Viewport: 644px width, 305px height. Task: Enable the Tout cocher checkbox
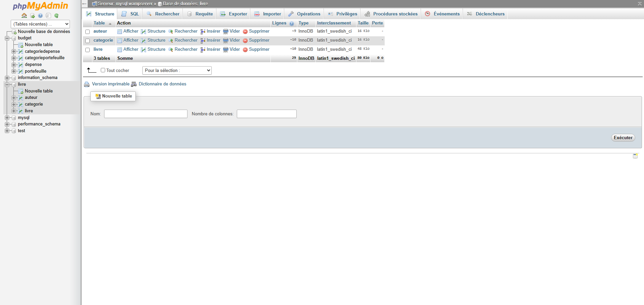[x=103, y=70]
